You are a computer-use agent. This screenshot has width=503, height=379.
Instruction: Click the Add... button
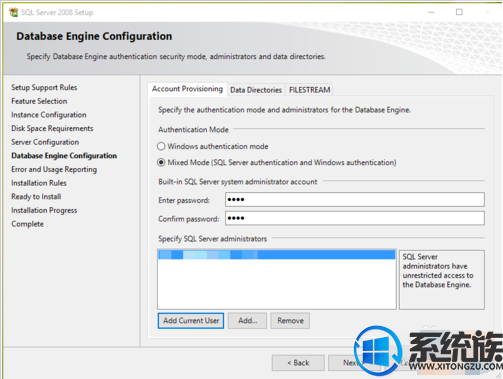pyautogui.click(x=247, y=321)
